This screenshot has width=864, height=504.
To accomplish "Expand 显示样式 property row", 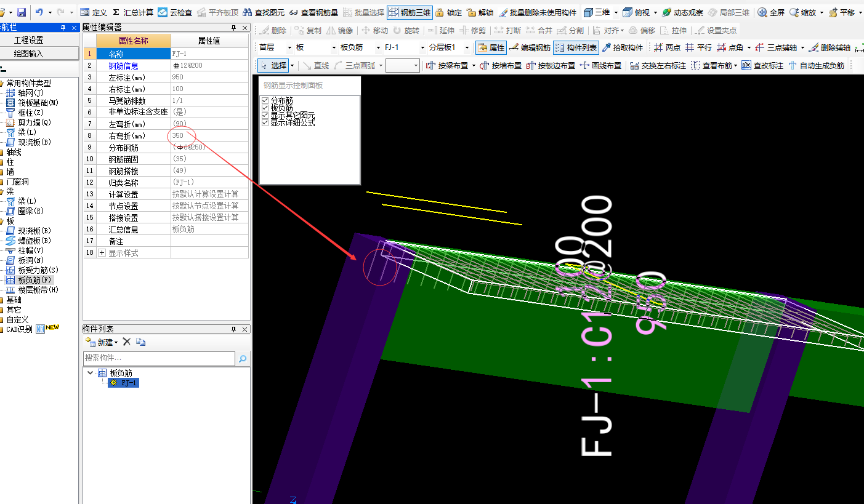I will click(x=102, y=253).
